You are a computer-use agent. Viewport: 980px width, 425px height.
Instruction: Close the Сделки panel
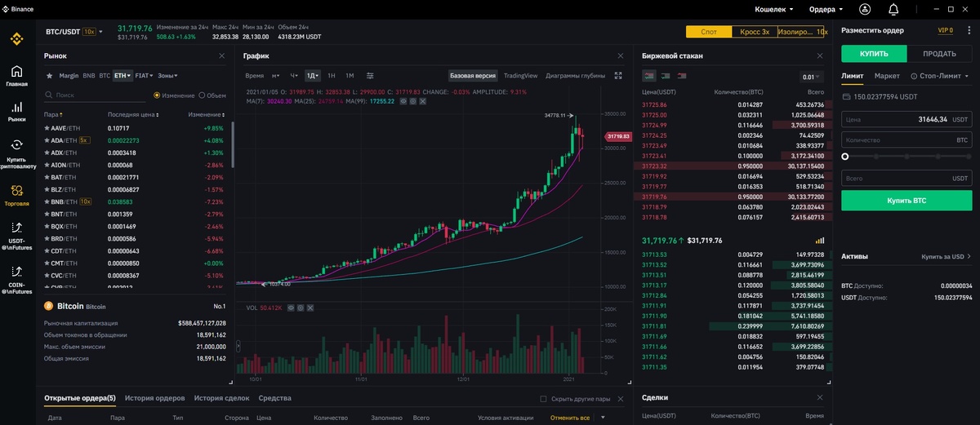820,397
